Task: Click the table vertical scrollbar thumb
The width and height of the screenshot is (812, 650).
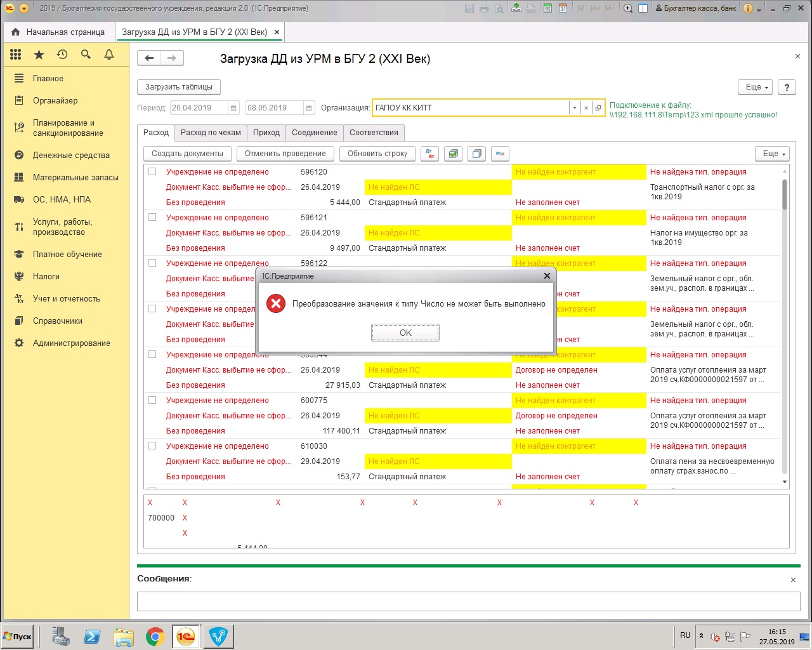Action: (785, 194)
